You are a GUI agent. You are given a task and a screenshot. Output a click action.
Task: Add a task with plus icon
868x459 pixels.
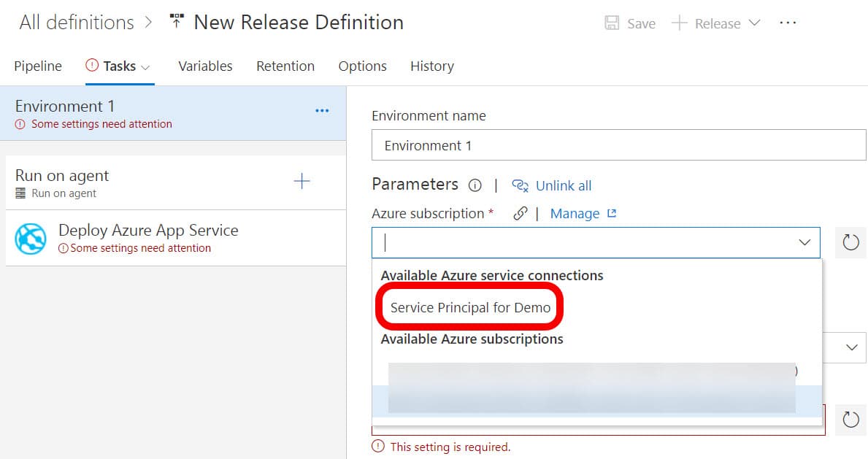pos(302,181)
